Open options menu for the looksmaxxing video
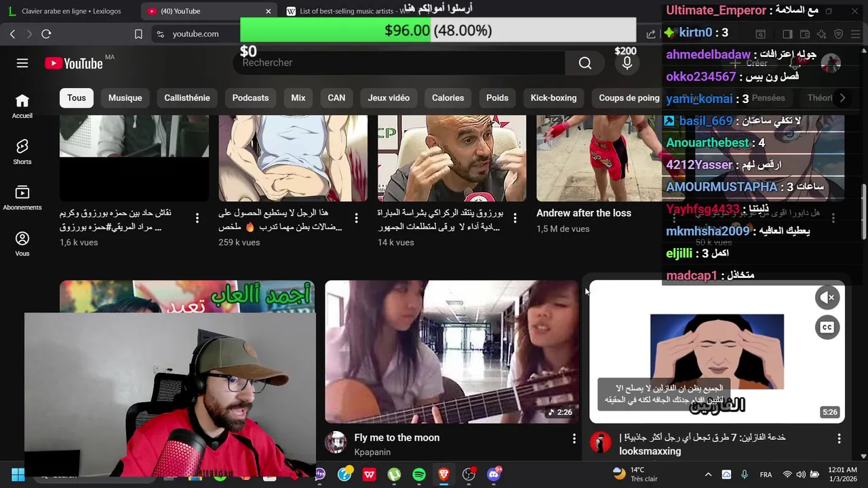868x488 pixels. tap(839, 439)
